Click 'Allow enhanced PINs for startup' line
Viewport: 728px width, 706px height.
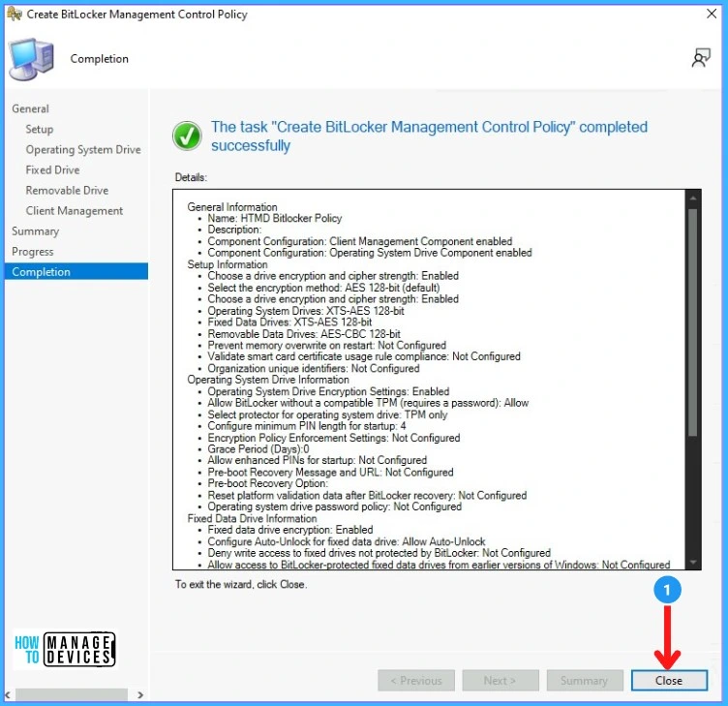tap(318, 460)
